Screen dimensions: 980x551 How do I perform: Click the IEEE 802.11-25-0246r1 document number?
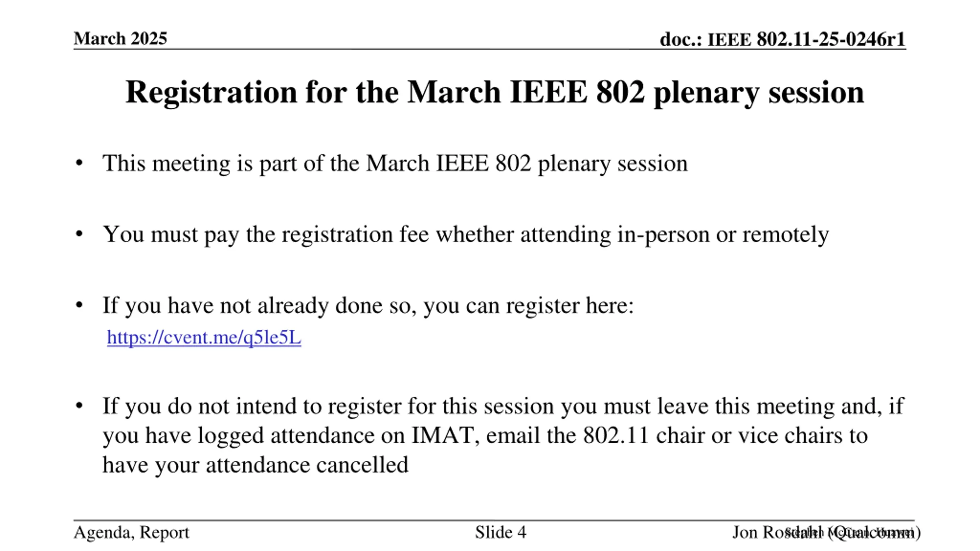pyautogui.click(x=782, y=39)
